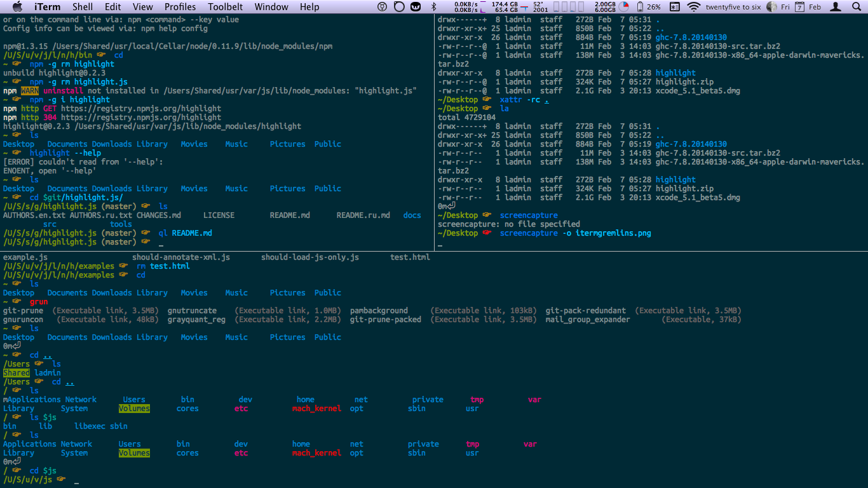Screen dimensions: 868x488
Task: Click the 'twentyfive to six' fuzzy clock
Action: (733, 7)
